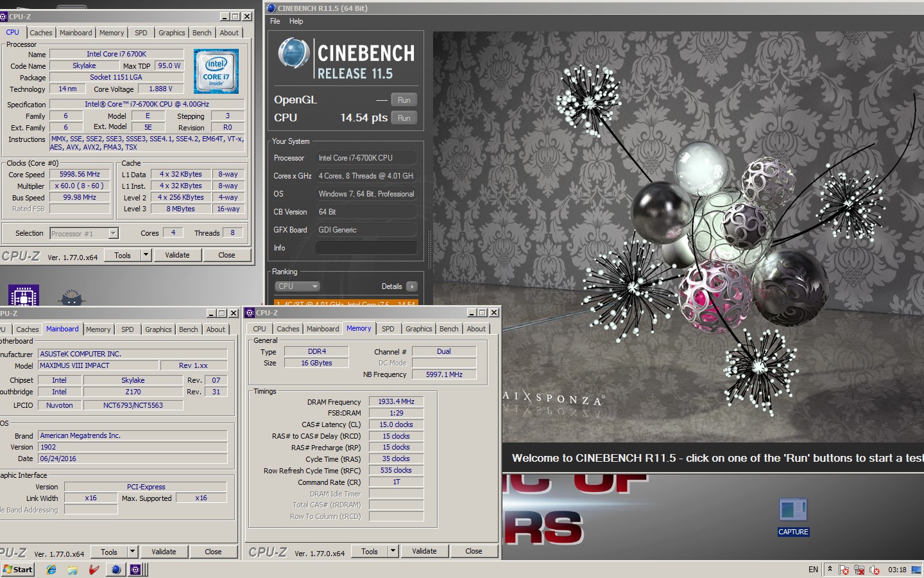Click the creature desktop icon beside CPU-Z icon
924x578 pixels.
coord(72,297)
